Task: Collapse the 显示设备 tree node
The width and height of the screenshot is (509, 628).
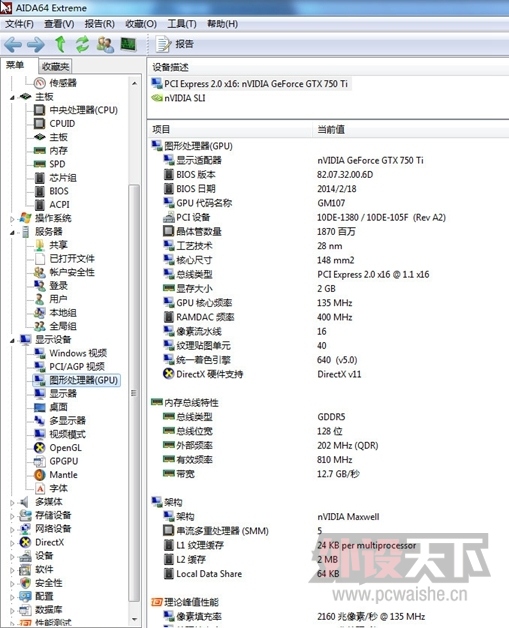Action: point(12,340)
